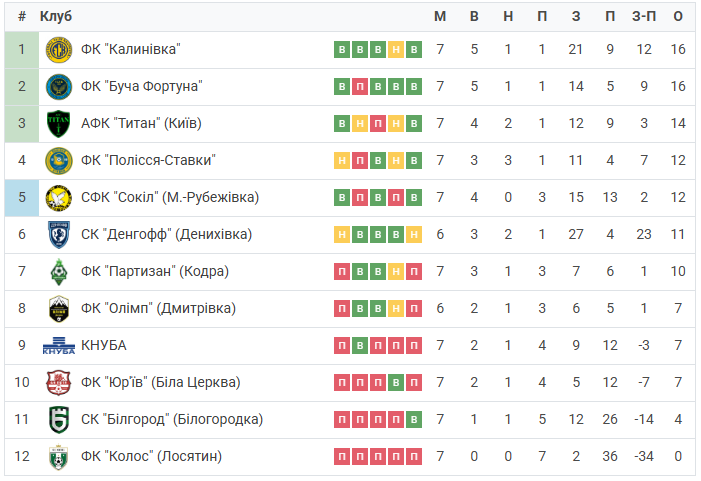
Task: Click the ФК "Полісся-Ставки" round emblem
Action: pyautogui.click(x=59, y=161)
